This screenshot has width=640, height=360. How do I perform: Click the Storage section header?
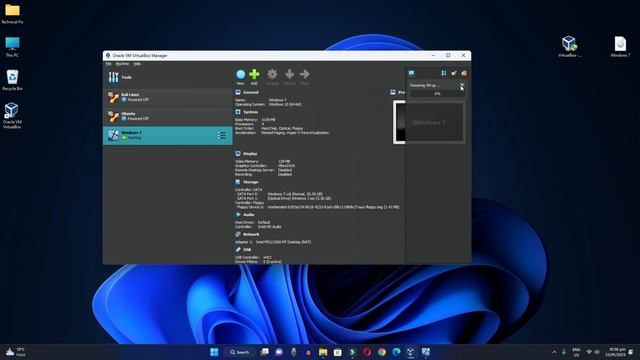(x=251, y=182)
